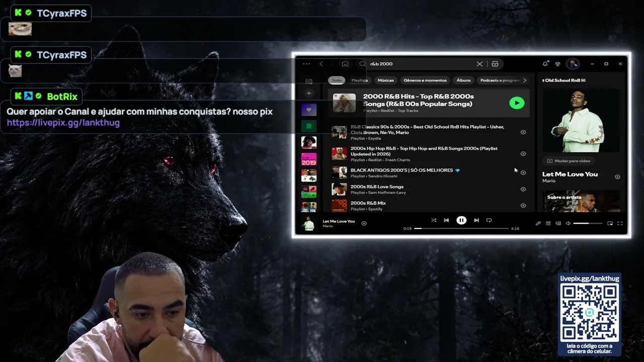This screenshot has width=644, height=362.
Task: Open the Spotify Home page
Action: [x=345, y=64]
